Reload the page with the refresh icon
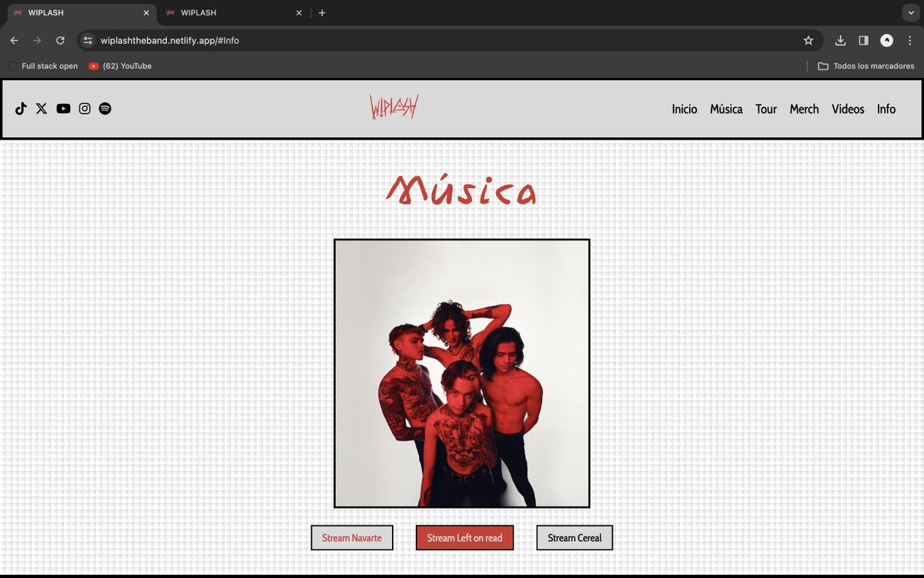Screen dimensions: 924x578 (x=60, y=40)
